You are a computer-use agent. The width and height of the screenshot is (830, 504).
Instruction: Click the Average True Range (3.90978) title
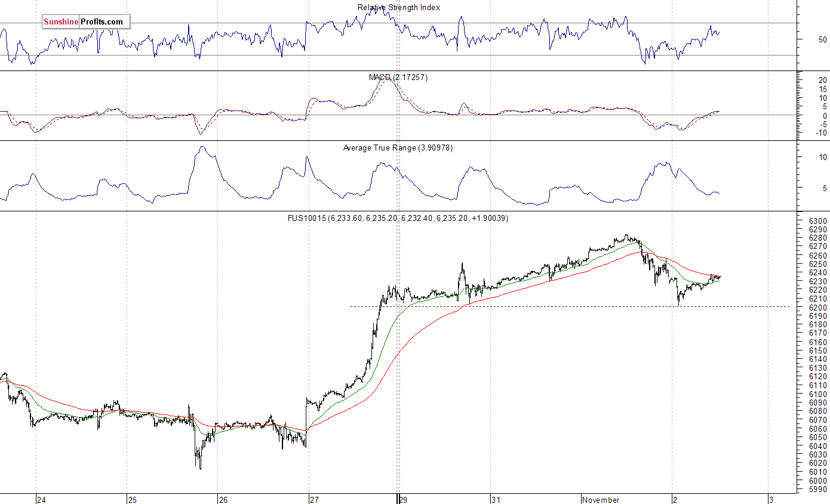(398, 147)
